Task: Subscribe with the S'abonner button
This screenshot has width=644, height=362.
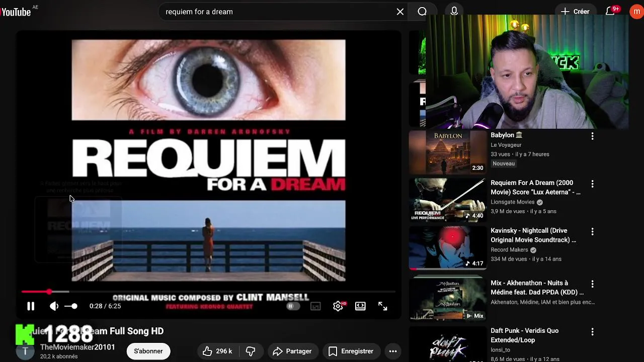Action: tap(148, 351)
